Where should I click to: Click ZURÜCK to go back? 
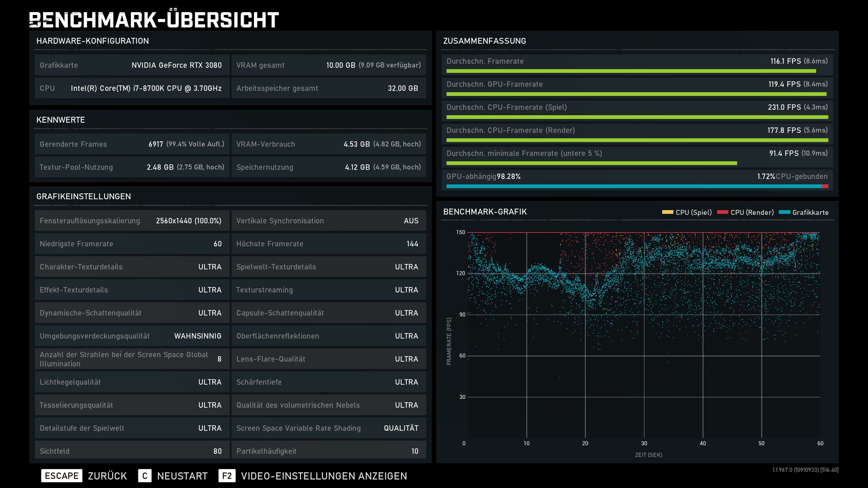coord(107,476)
